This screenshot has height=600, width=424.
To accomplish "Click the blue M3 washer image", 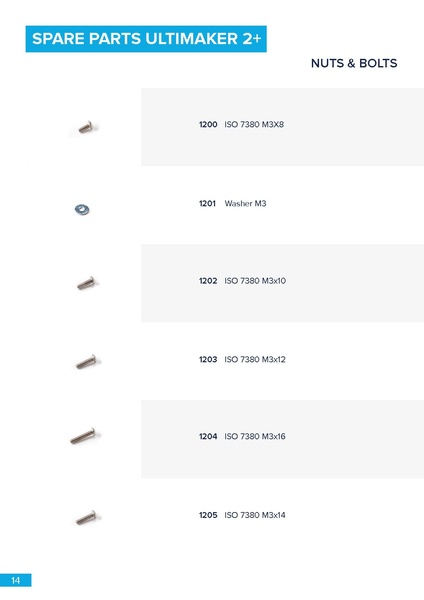I will (x=82, y=210).
